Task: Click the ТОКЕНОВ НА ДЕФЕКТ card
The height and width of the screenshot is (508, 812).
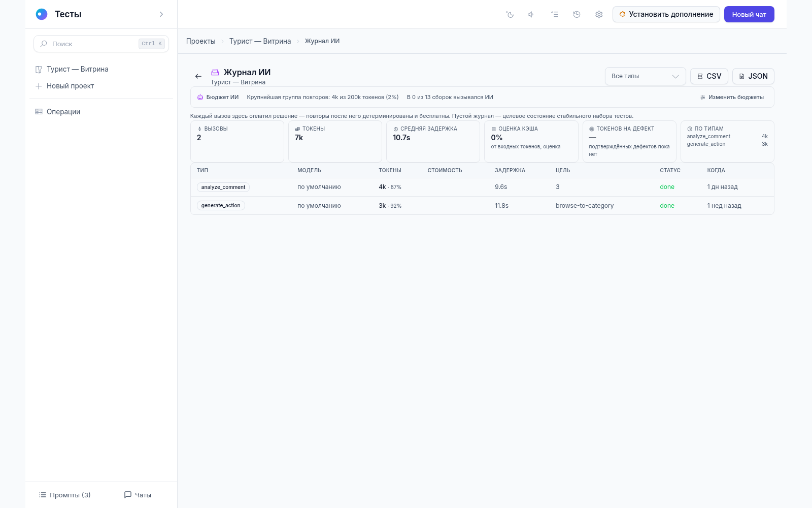Action: click(629, 141)
